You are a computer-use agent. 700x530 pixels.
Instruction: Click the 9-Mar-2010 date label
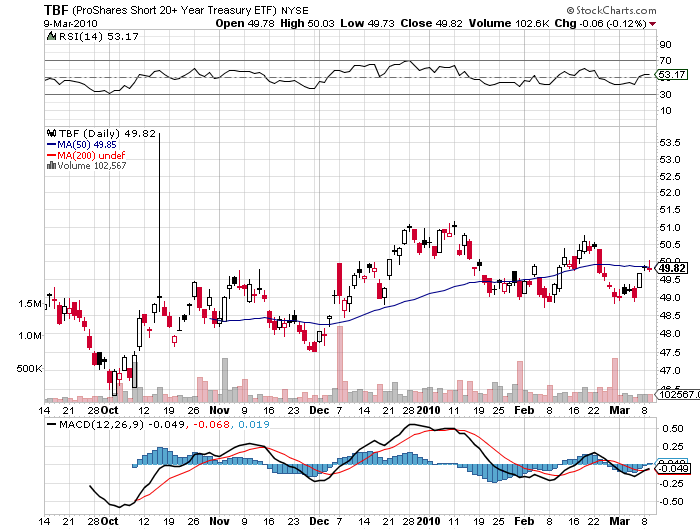(71, 24)
